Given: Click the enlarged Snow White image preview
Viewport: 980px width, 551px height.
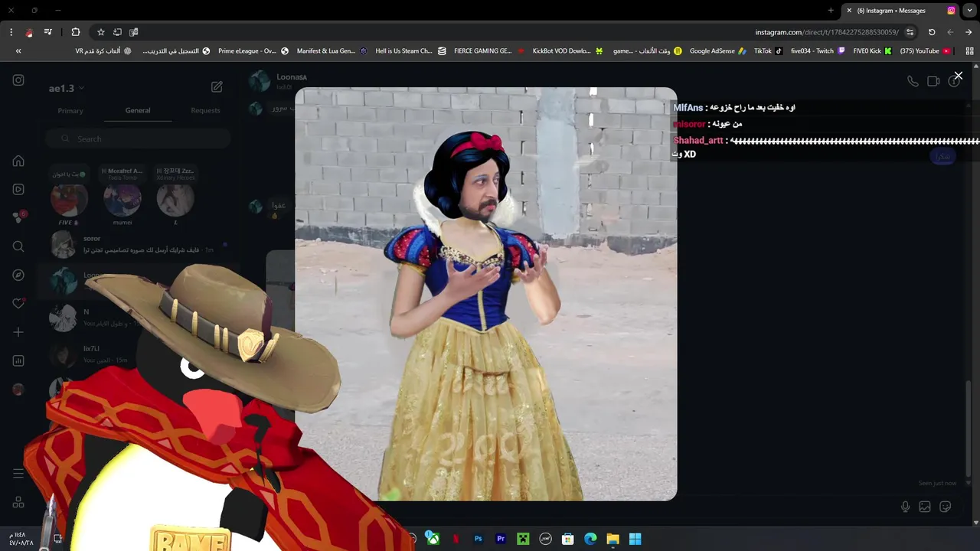Looking at the screenshot, I should [486, 294].
